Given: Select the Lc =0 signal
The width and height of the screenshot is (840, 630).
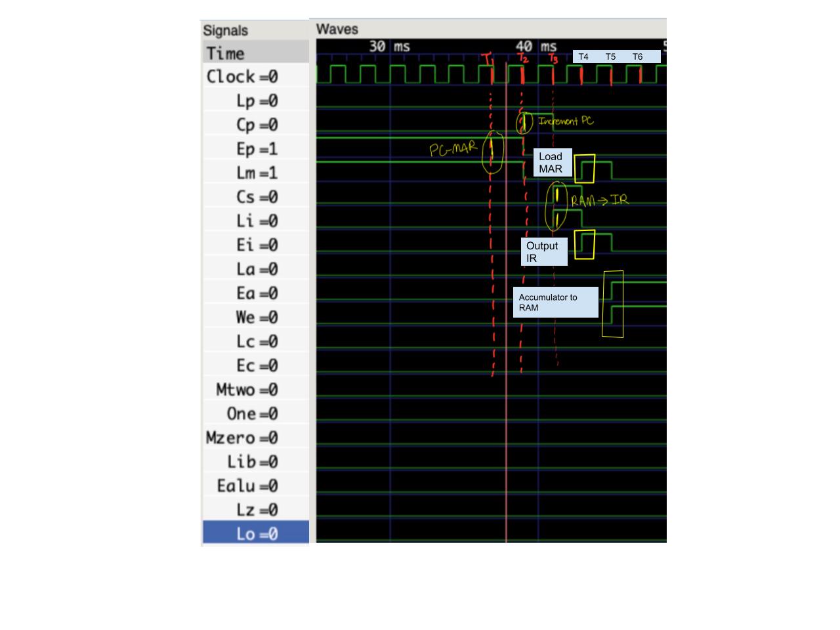Looking at the screenshot, I should 256,341.
